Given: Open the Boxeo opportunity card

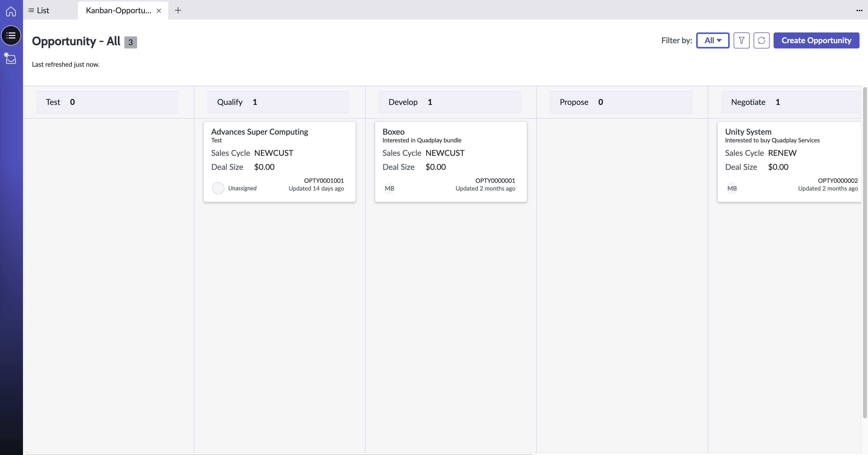Looking at the screenshot, I should point(451,162).
